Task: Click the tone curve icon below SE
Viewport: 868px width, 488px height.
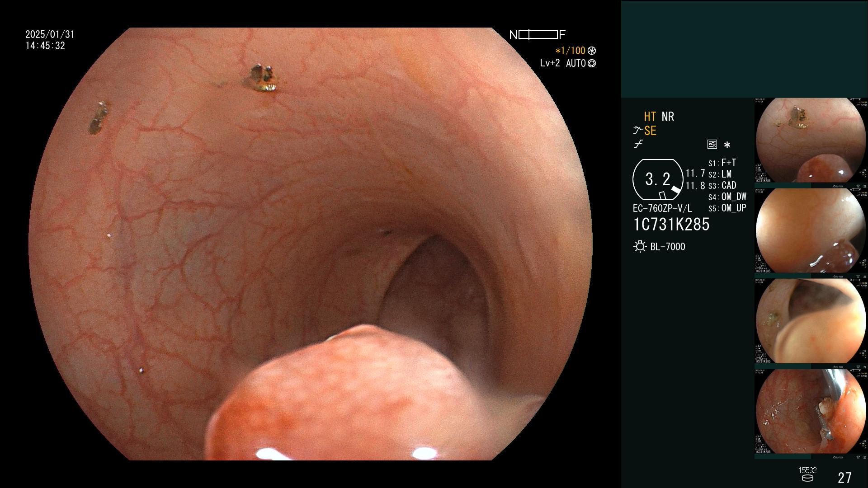Action: pos(638,144)
